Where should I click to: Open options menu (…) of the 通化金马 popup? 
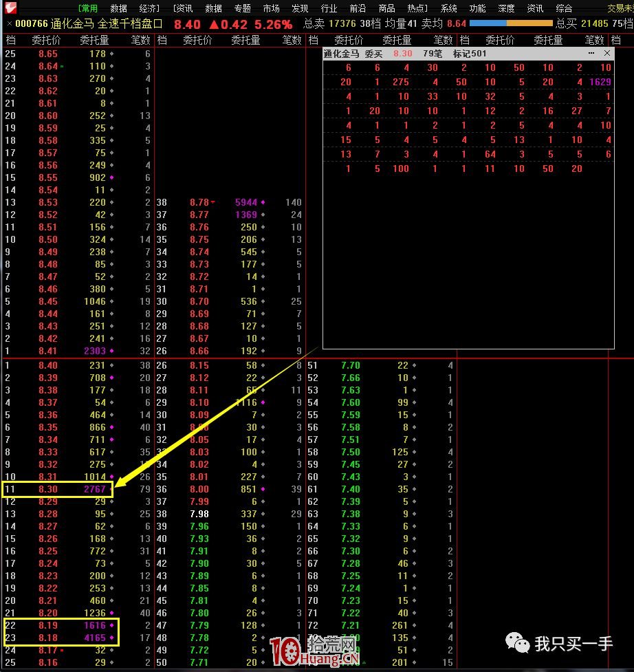point(591,53)
